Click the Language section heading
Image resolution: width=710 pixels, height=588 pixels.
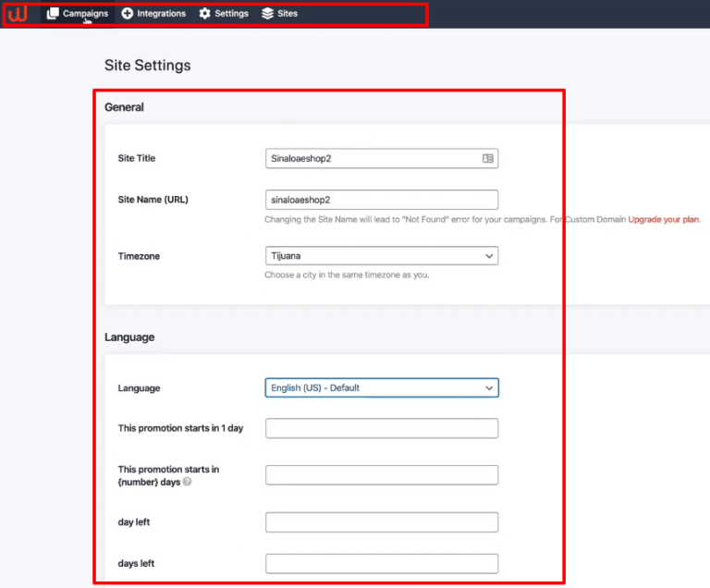click(x=129, y=337)
